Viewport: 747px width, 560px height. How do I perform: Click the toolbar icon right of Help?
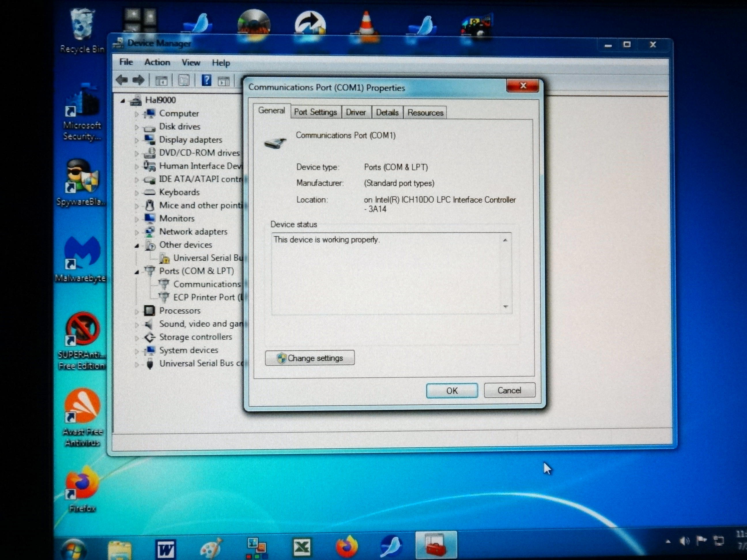[x=224, y=81]
